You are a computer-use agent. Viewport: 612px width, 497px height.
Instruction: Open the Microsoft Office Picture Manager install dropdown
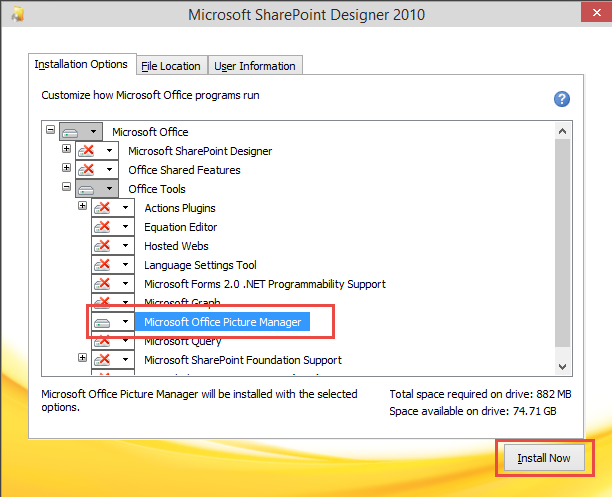[x=126, y=322]
